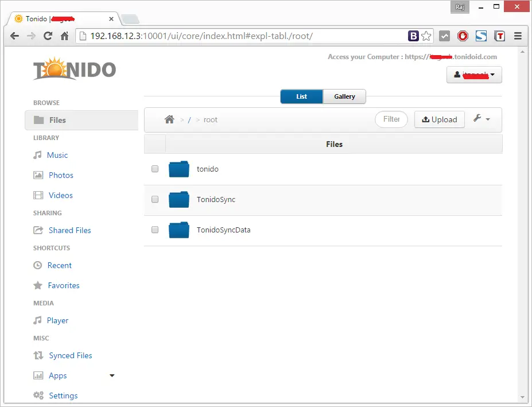Screen dimensions: 532x407
Task: Expand the Apps submenu arrow
Action: pyautogui.click(x=112, y=375)
